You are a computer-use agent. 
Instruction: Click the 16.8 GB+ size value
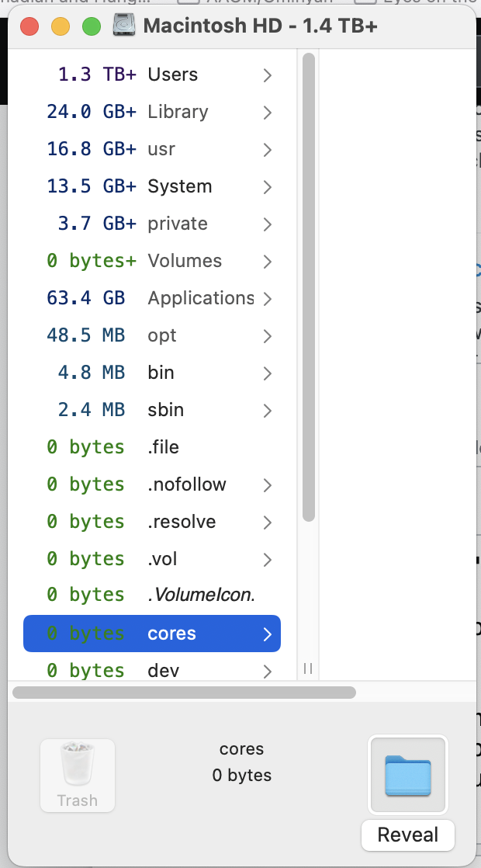92,149
